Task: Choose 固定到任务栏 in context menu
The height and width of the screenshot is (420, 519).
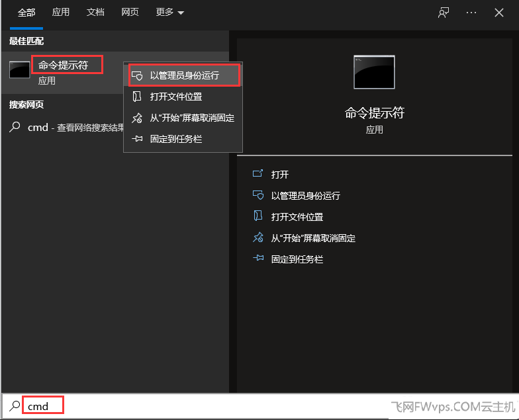Action: coord(183,139)
